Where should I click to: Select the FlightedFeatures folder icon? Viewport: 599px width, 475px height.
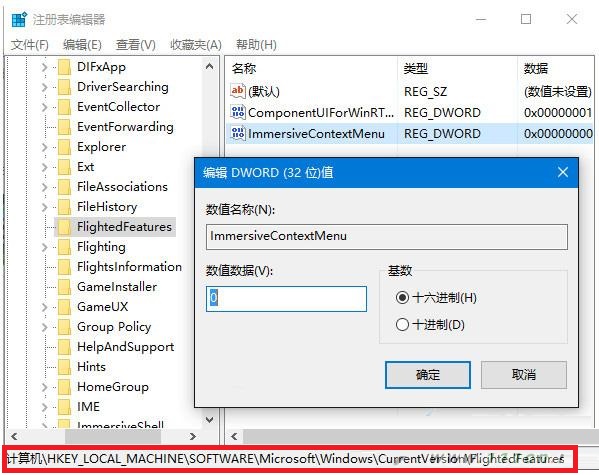click(64, 227)
